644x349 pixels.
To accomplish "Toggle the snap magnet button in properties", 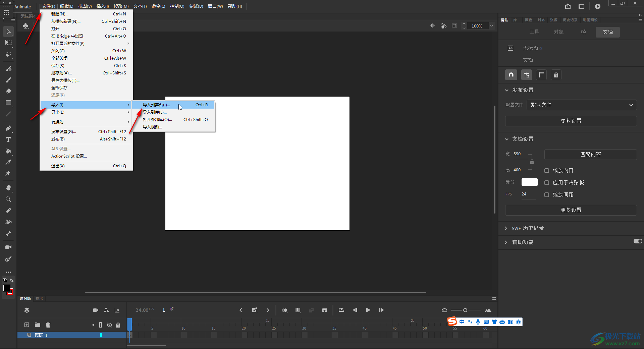I will point(511,75).
